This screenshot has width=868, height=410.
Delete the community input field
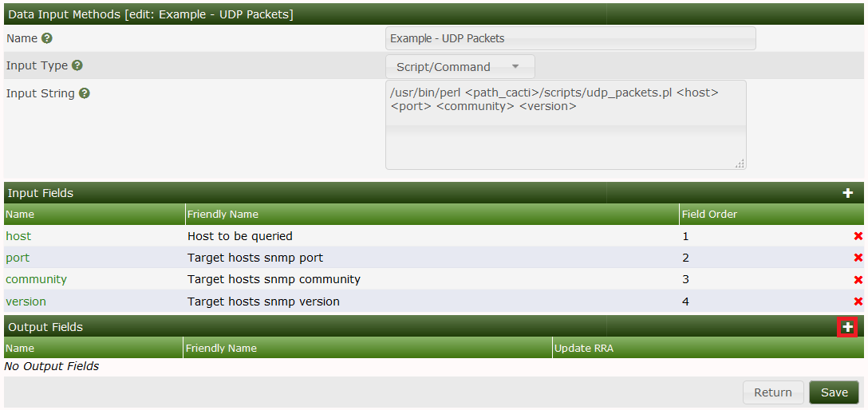(858, 280)
